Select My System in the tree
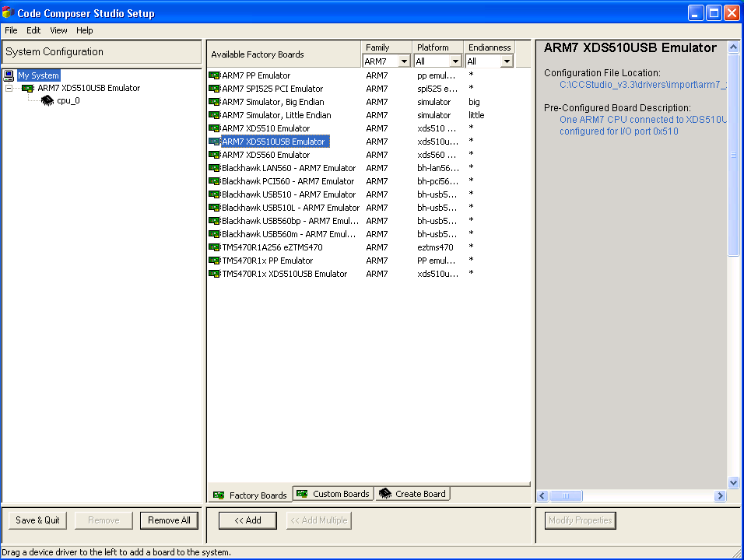This screenshot has height=560, width=744. 38,75
